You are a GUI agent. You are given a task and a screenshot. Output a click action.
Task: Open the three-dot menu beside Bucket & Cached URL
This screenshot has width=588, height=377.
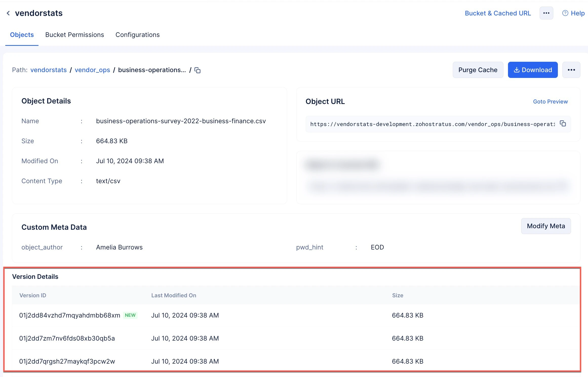tap(546, 13)
